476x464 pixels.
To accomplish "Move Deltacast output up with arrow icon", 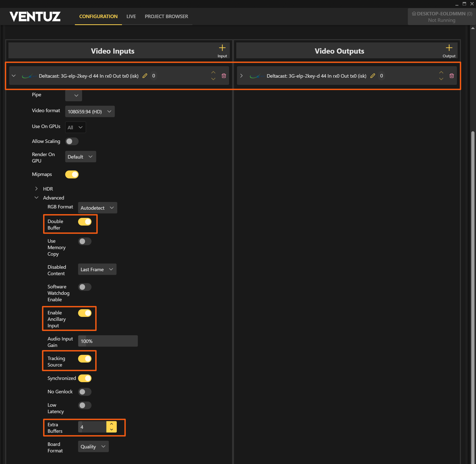I will 441,72.
